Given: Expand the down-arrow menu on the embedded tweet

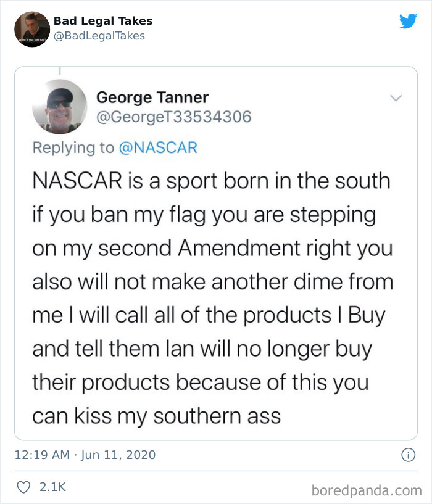Looking at the screenshot, I should click(x=395, y=97).
